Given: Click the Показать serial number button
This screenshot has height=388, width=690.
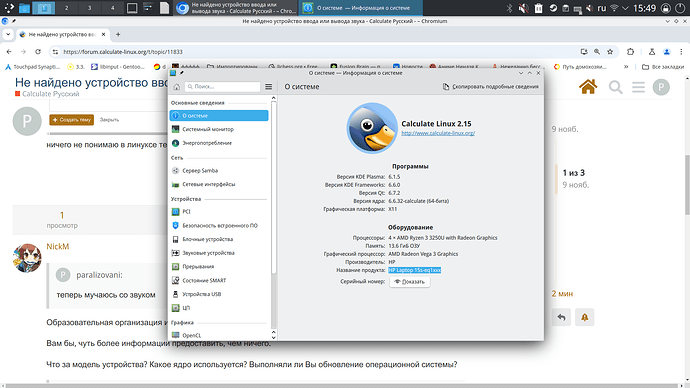Looking at the screenshot, I should point(409,282).
